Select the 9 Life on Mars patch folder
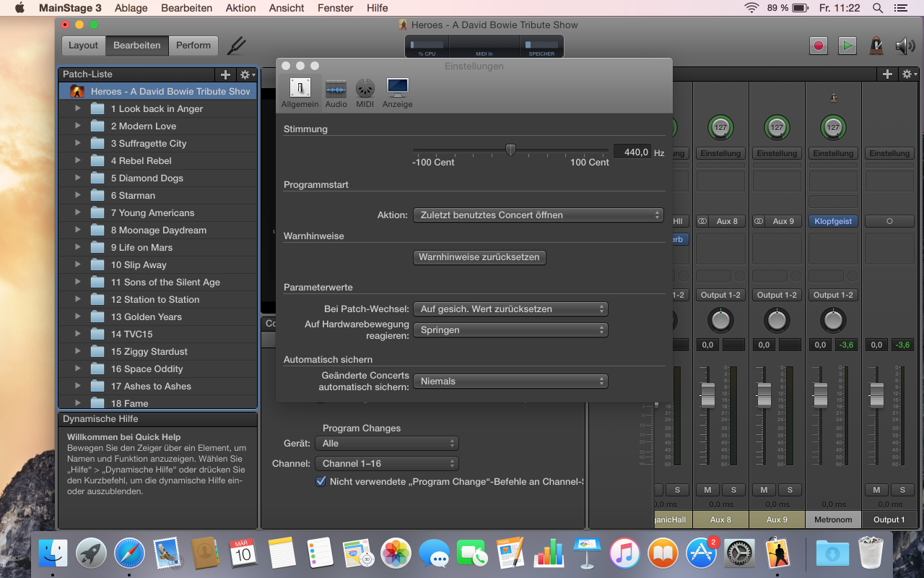 point(157,247)
